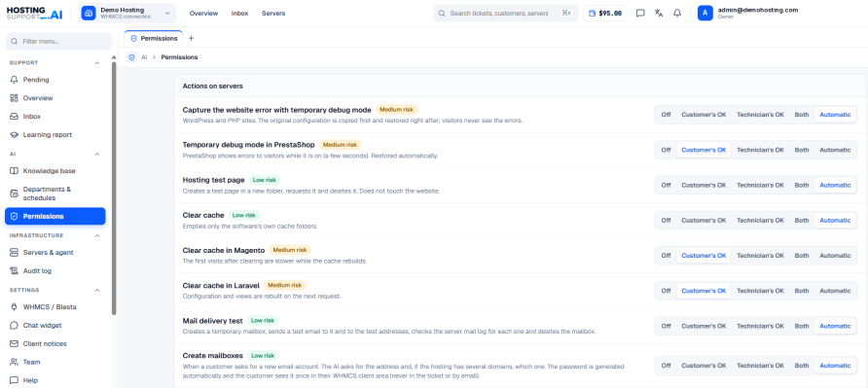Collapse the SETTINGS sidebar section
The width and height of the screenshot is (868, 388).
pos(97,290)
